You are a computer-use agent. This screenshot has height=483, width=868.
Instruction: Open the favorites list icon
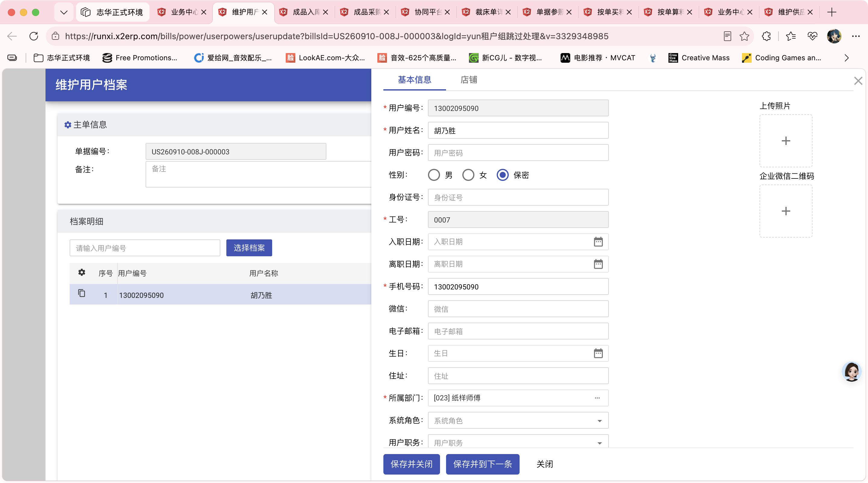point(791,36)
